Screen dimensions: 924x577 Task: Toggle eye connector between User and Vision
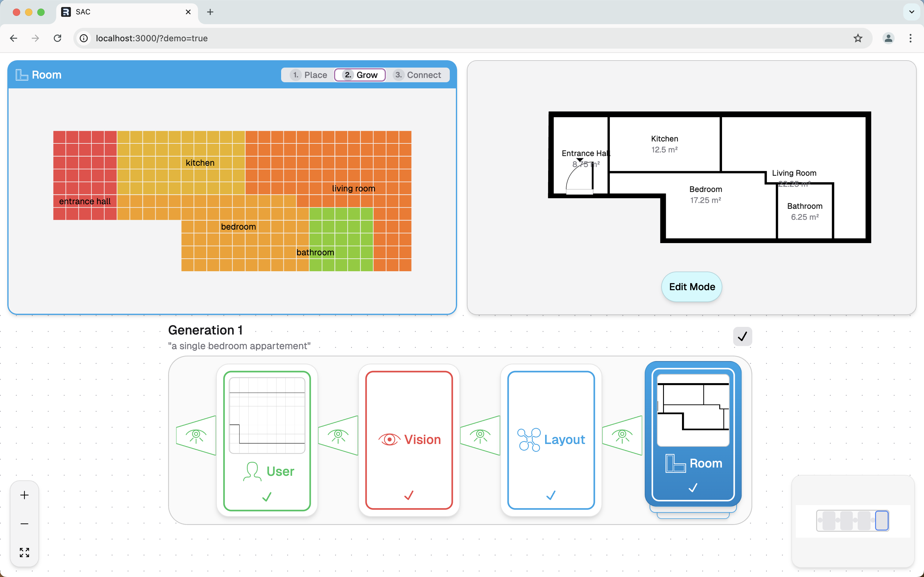point(338,435)
